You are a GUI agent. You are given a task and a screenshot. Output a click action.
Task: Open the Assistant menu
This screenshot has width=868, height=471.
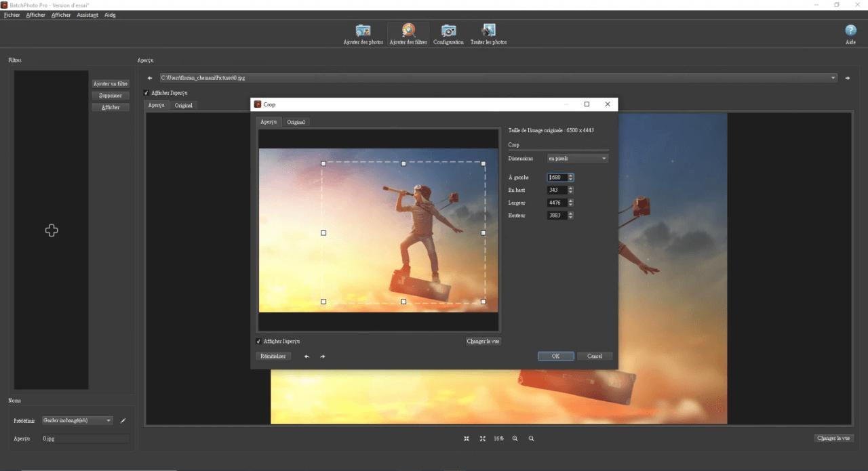(x=87, y=14)
